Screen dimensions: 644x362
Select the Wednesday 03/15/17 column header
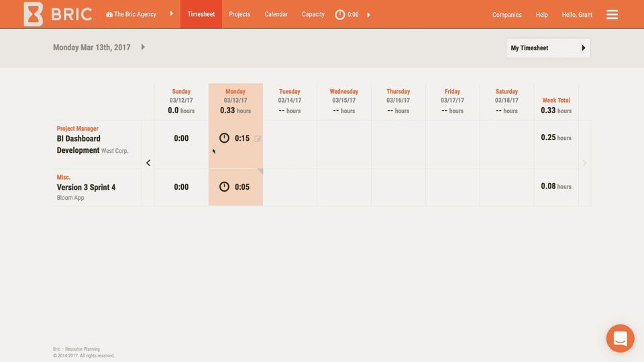coord(343,101)
